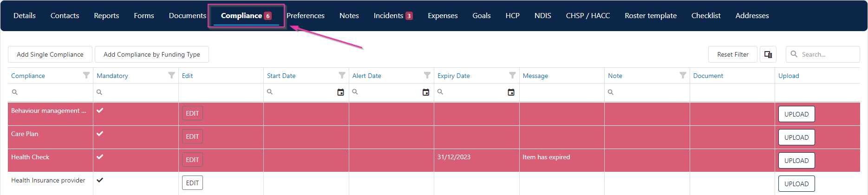Click the Compliance tab count badge
Image resolution: width=868 pixels, height=195 pixels.
point(268,16)
